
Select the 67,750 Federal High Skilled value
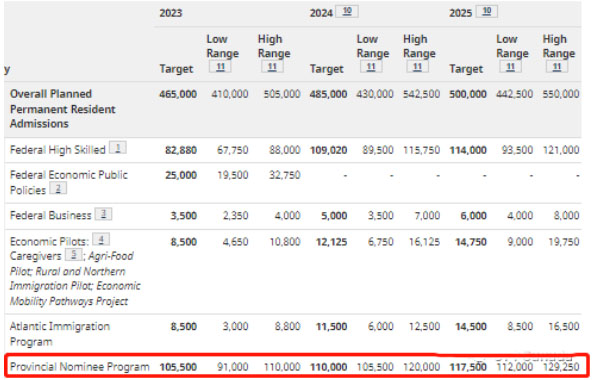coord(233,150)
